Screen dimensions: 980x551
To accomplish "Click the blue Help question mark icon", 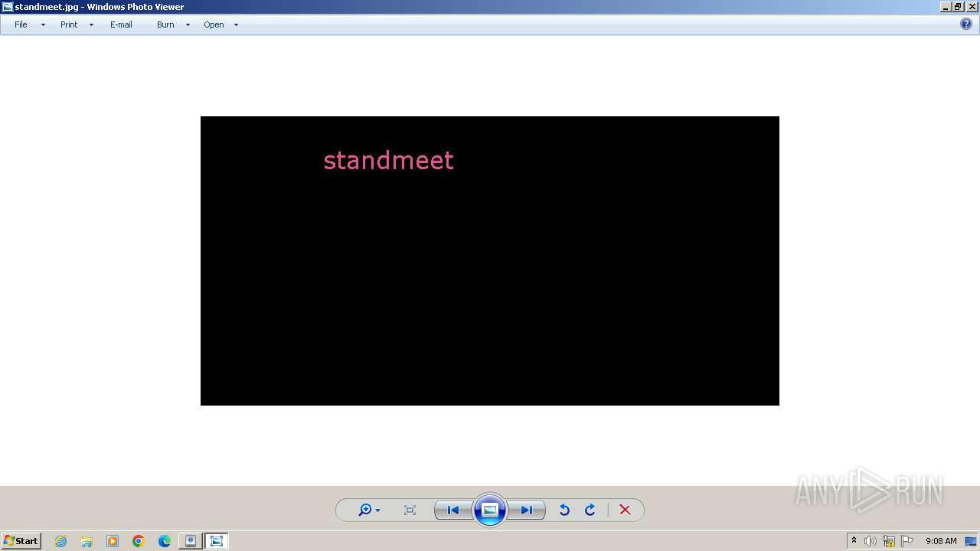I will (966, 24).
